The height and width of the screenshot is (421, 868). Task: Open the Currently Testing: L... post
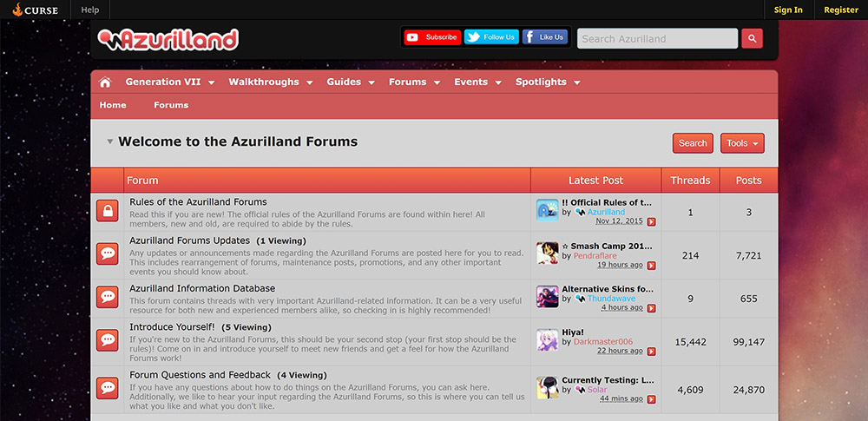coord(608,380)
